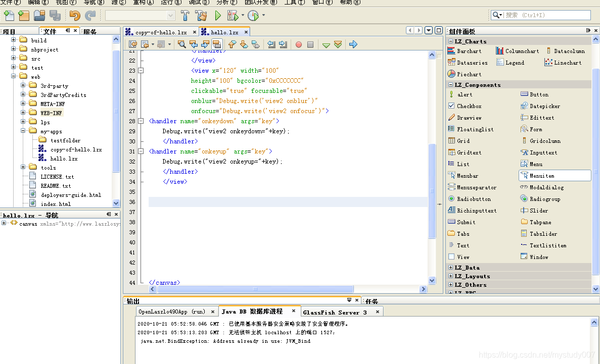The height and width of the screenshot is (364, 600).
Task: Click the editor vertical scrollbar down arrow
Action: [432, 280]
